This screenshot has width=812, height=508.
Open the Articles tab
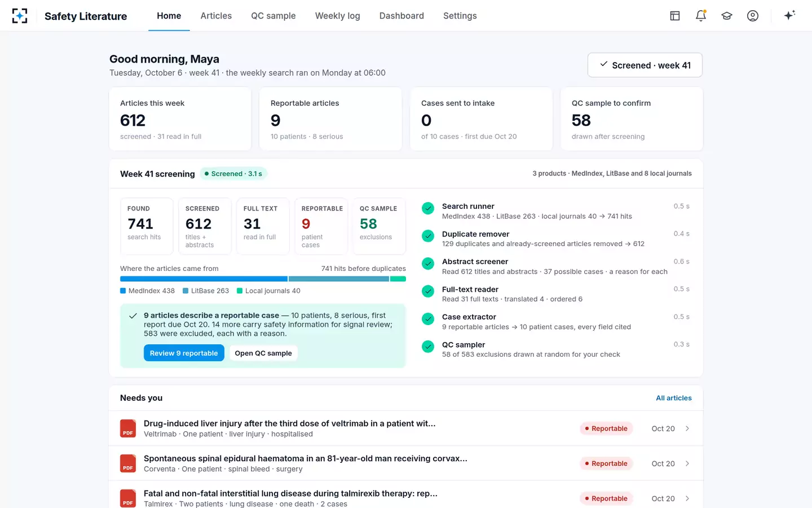coord(216,16)
